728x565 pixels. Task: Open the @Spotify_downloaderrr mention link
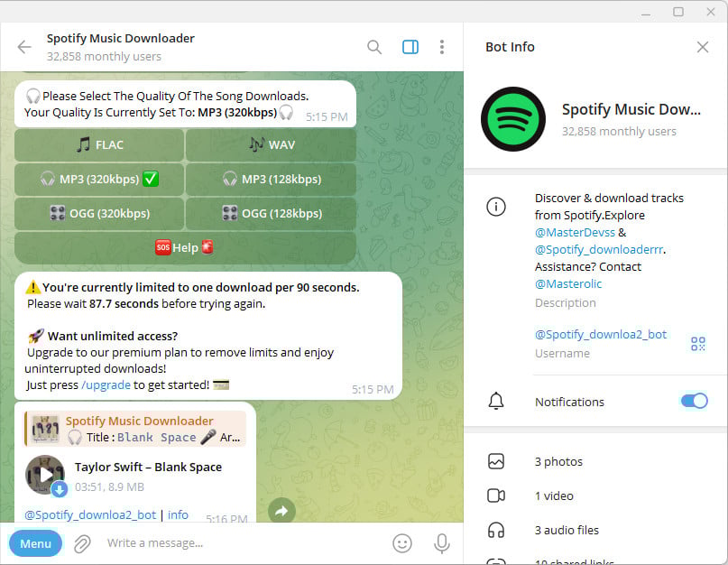pos(599,249)
